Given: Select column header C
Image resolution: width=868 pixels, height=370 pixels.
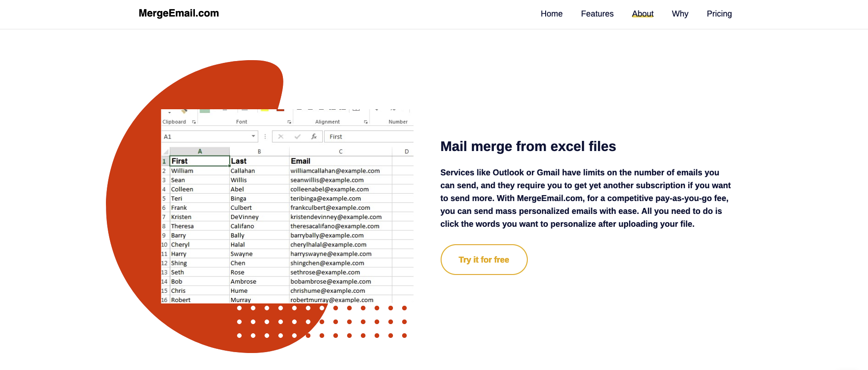Looking at the screenshot, I should (x=341, y=151).
